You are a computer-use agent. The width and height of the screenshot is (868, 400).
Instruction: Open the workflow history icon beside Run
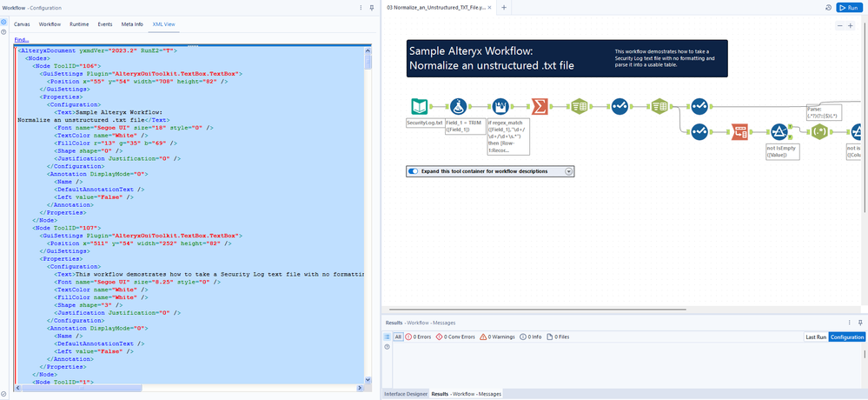(x=829, y=8)
